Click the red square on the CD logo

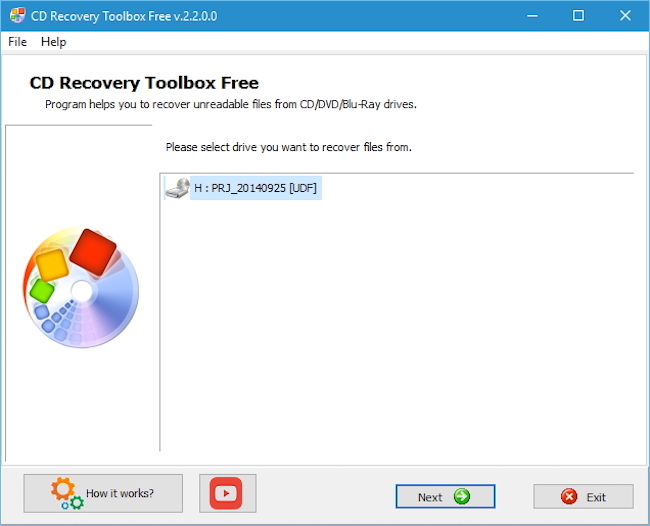(x=93, y=252)
